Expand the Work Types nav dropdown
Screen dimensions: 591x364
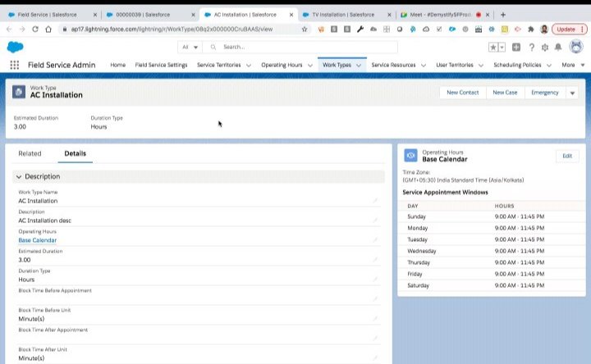tap(359, 65)
